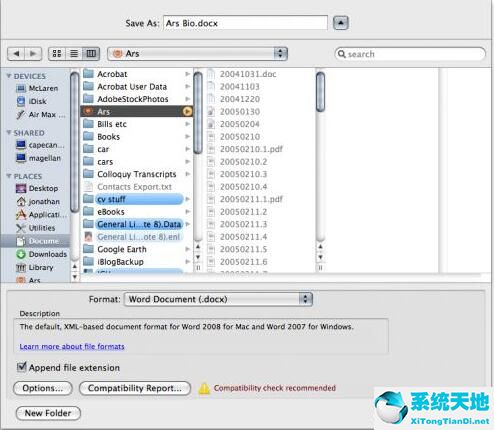The height and width of the screenshot is (430, 494).
Task: Open Applications in sidebar
Action: 41,215
